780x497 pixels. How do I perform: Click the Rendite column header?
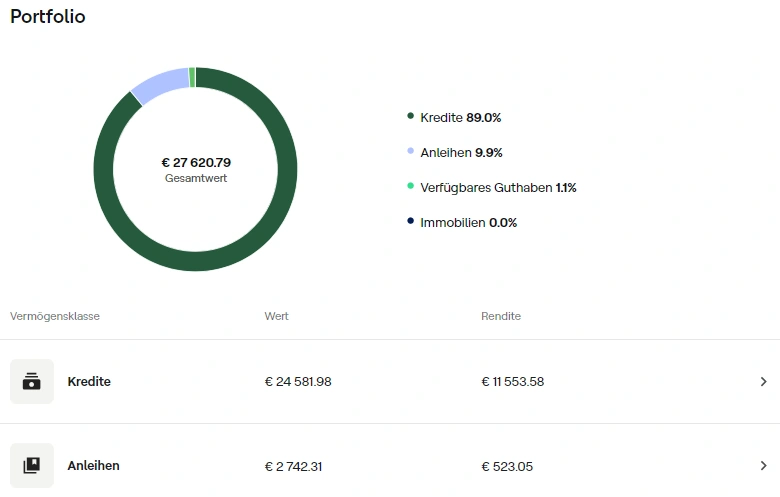click(x=501, y=316)
